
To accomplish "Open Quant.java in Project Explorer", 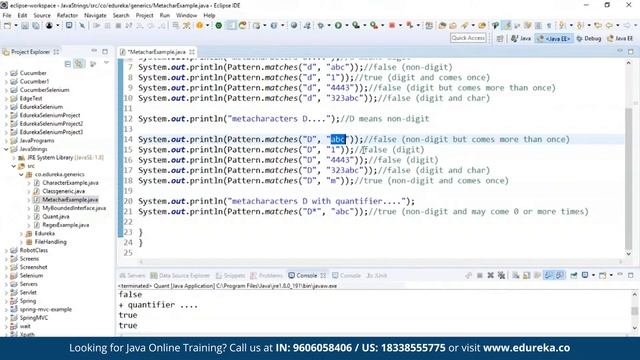I will (x=56, y=216).
